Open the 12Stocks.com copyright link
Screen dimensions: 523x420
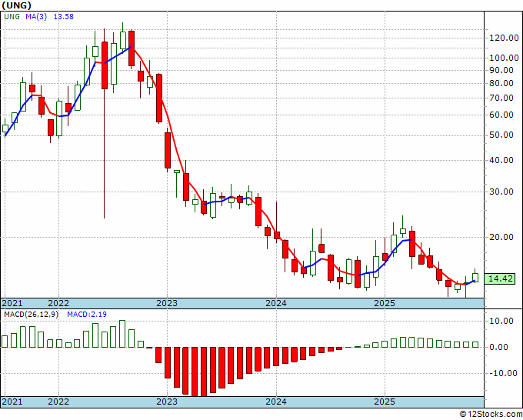[491, 415]
